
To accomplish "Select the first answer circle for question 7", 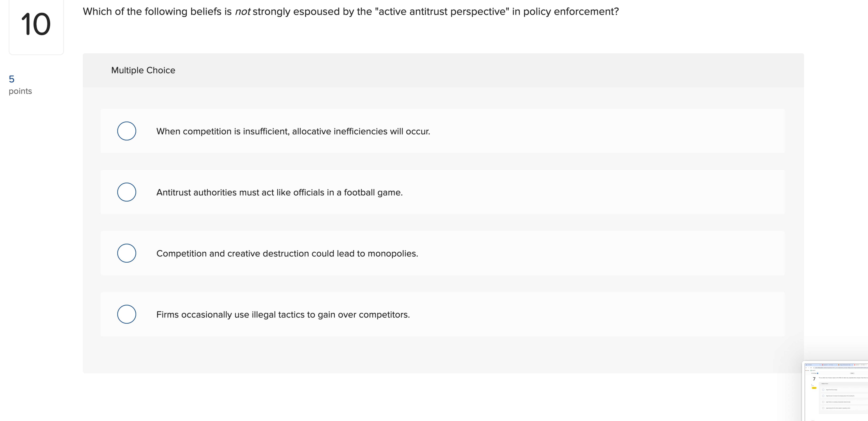I will [823, 390].
